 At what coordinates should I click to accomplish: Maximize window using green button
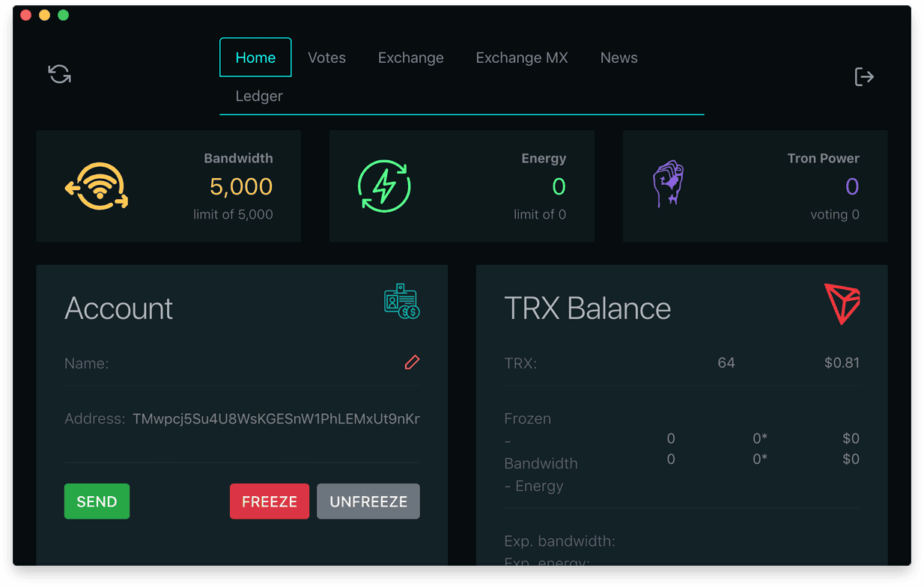(x=63, y=15)
